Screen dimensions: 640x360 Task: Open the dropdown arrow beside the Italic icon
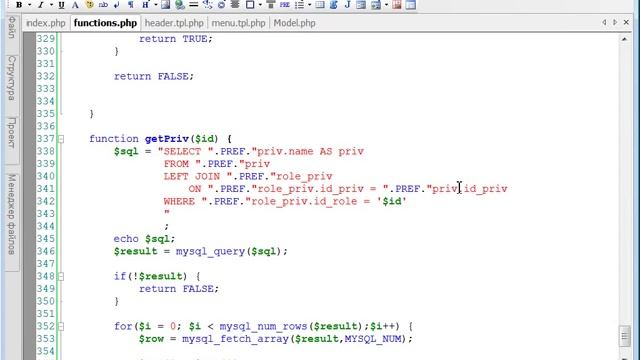click(51, 5)
